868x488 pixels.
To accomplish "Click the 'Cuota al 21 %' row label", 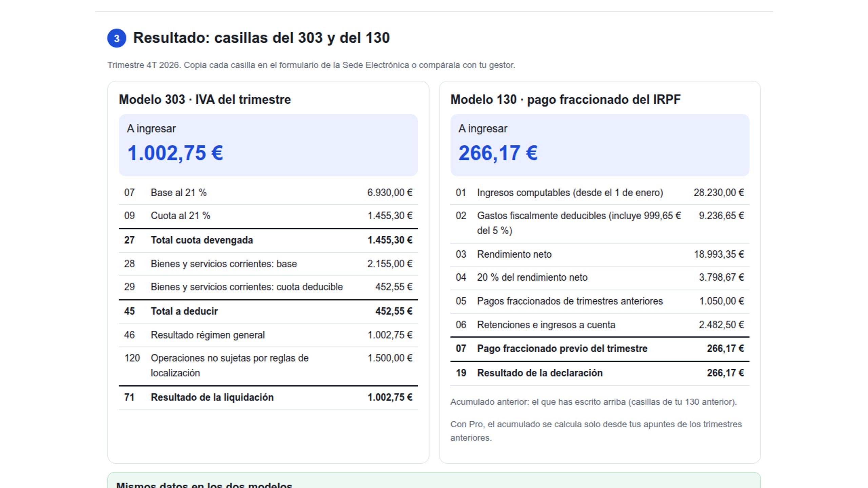I will 180,216.
